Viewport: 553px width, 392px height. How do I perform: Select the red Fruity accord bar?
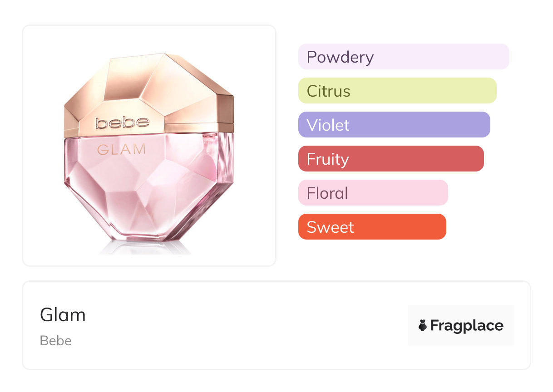390,159
